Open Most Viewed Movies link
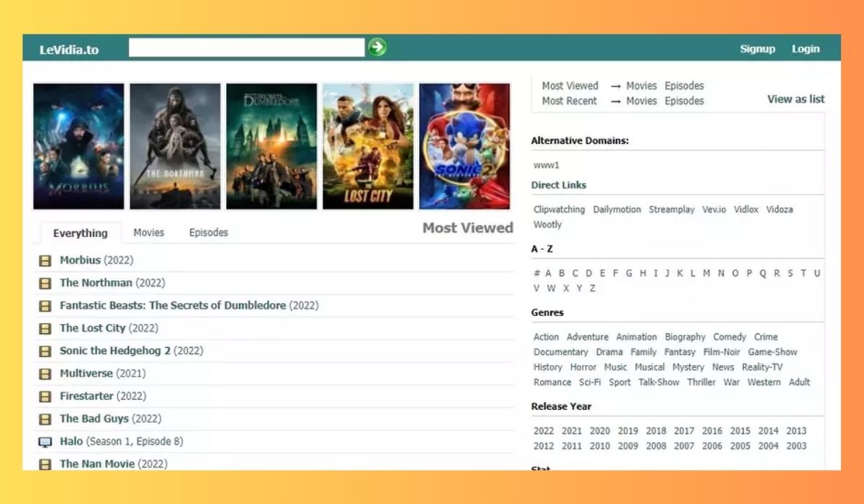864x504 pixels. point(642,86)
